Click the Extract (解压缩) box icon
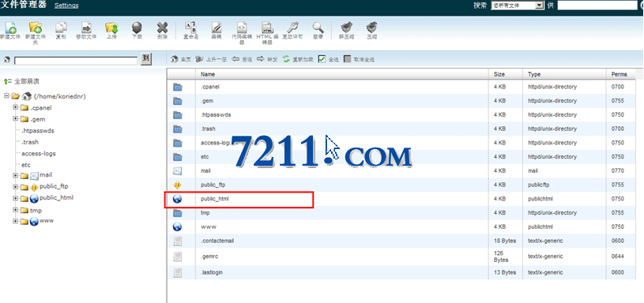Image resolution: width=644 pixels, height=303 pixels. (347, 28)
